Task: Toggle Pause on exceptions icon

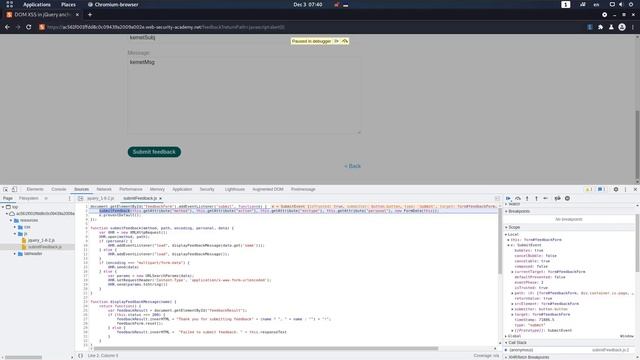Action: [x=567, y=198]
